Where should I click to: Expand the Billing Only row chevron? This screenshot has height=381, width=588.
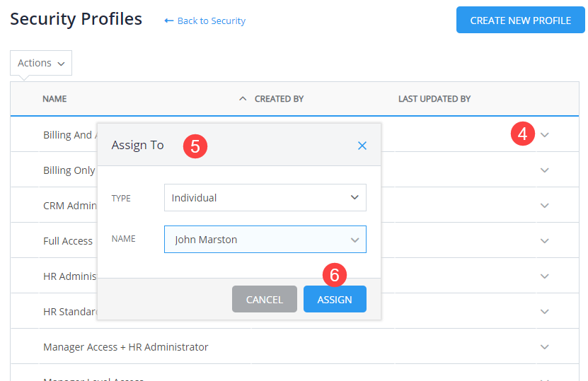pos(545,170)
